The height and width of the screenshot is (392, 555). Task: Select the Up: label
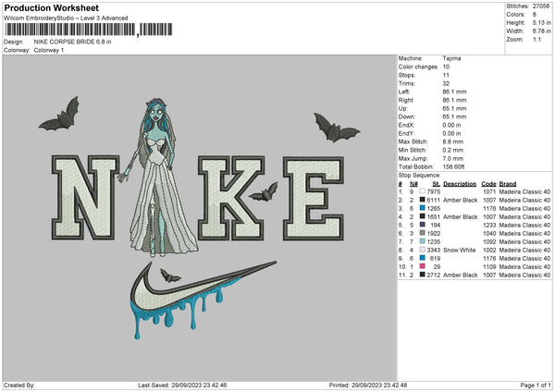402,108
